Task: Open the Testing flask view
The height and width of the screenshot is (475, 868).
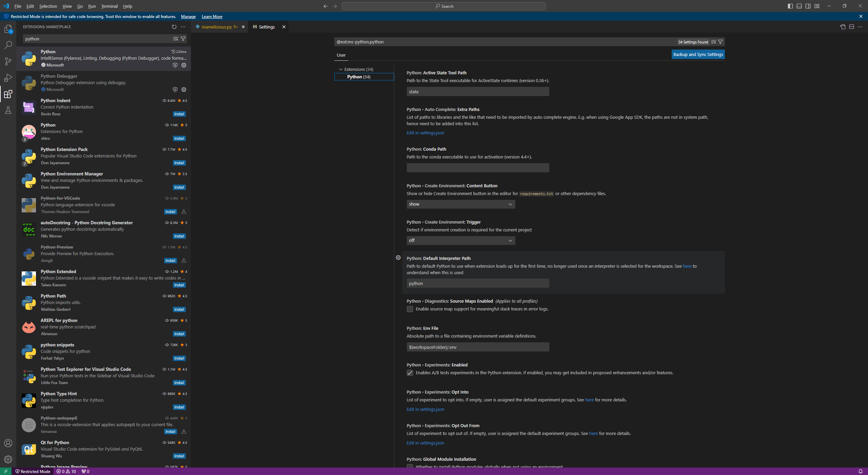Action: 8,110
